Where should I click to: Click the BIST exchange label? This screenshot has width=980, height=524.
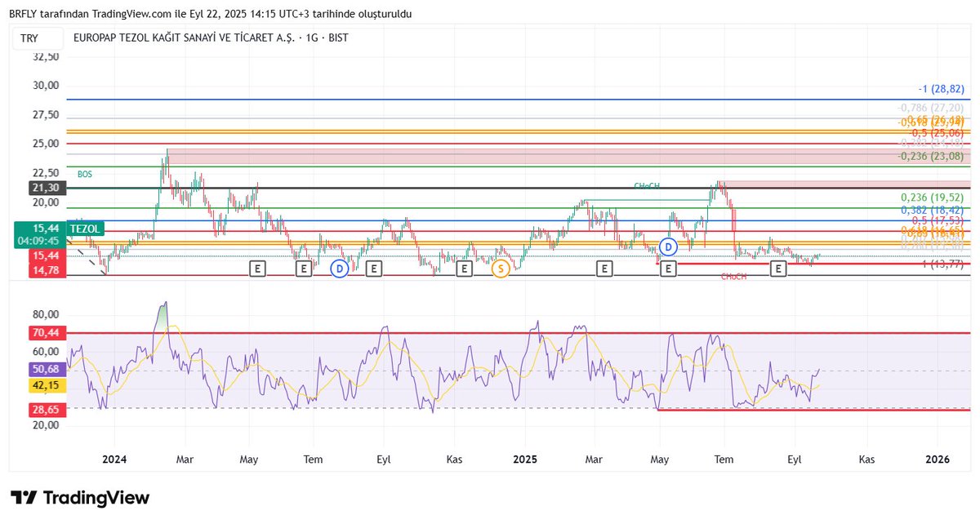point(336,37)
